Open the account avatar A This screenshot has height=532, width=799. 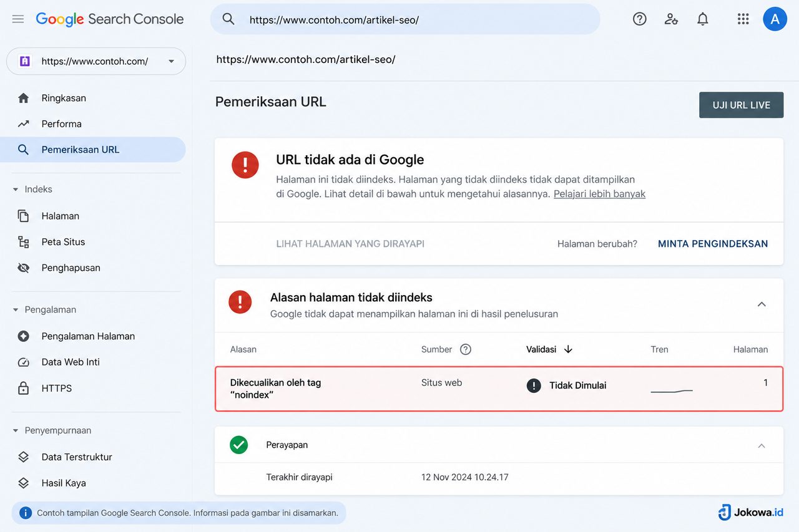pyautogui.click(x=775, y=19)
